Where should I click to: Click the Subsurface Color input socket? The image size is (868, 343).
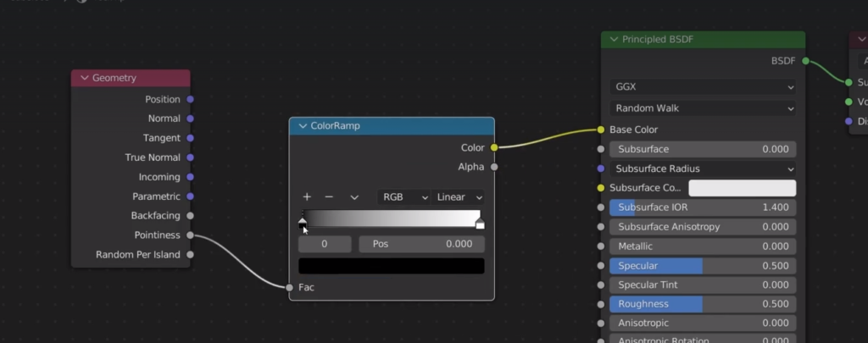tap(601, 188)
